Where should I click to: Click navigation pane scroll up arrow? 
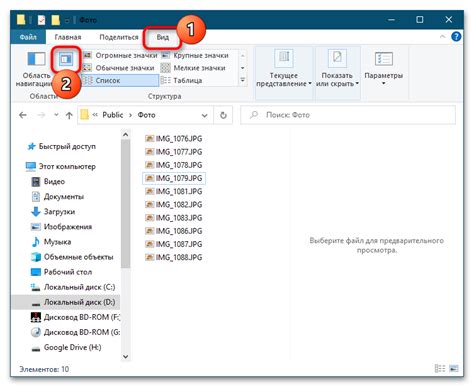point(125,135)
